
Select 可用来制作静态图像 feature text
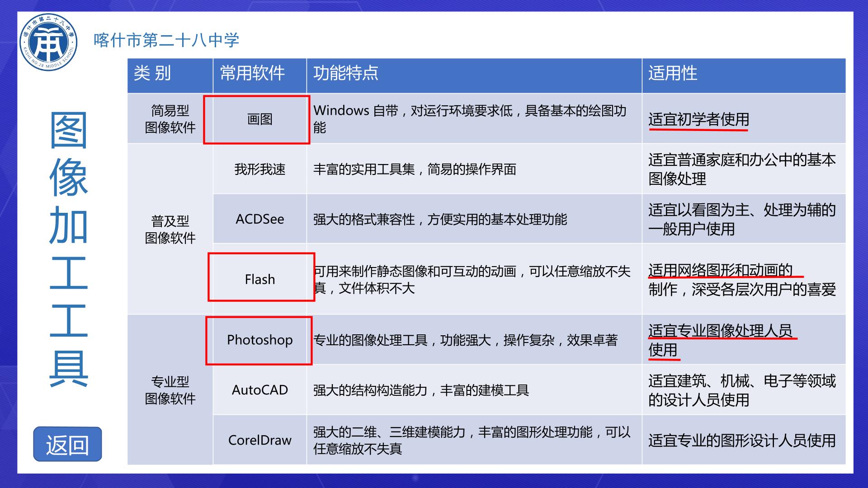[x=472, y=279]
